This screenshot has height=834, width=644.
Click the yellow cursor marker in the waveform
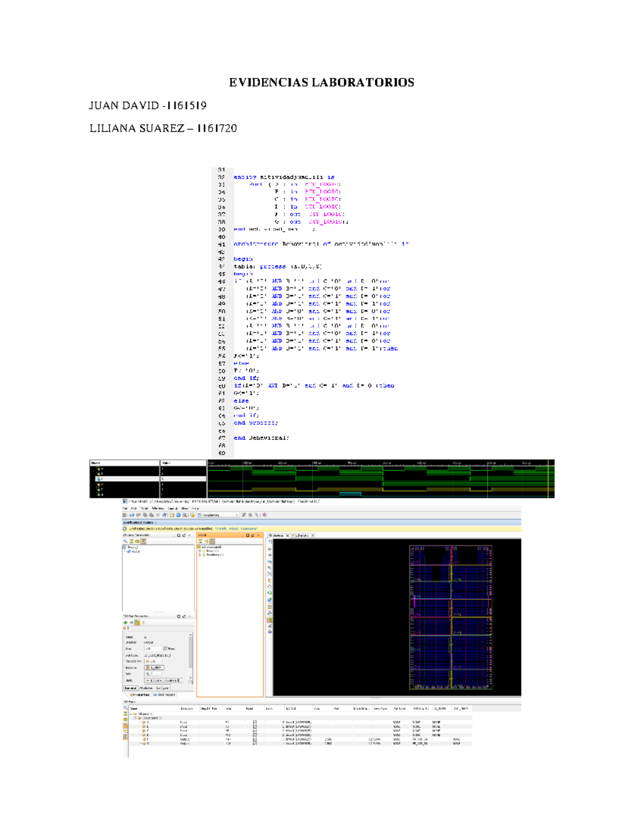pyautogui.click(x=547, y=478)
